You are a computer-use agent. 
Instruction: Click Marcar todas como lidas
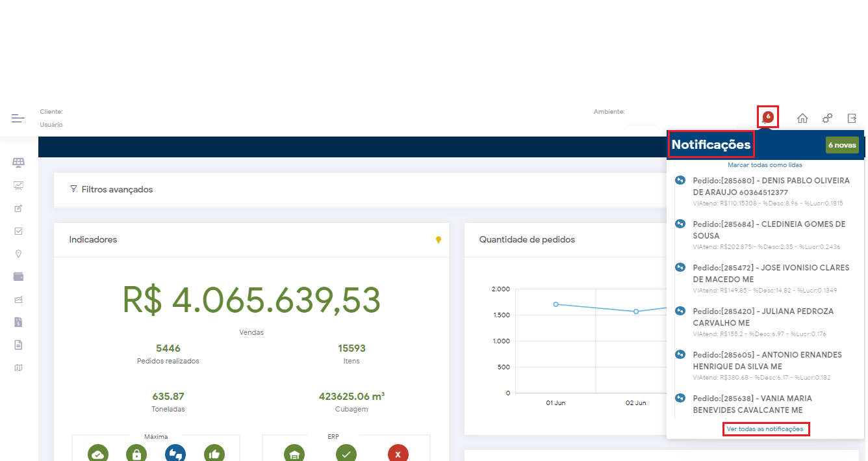point(765,165)
